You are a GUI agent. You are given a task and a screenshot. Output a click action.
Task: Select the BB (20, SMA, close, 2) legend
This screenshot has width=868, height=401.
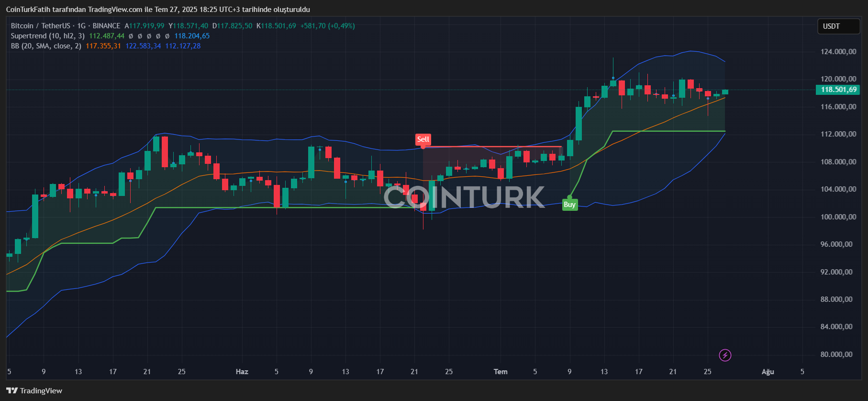[46, 46]
